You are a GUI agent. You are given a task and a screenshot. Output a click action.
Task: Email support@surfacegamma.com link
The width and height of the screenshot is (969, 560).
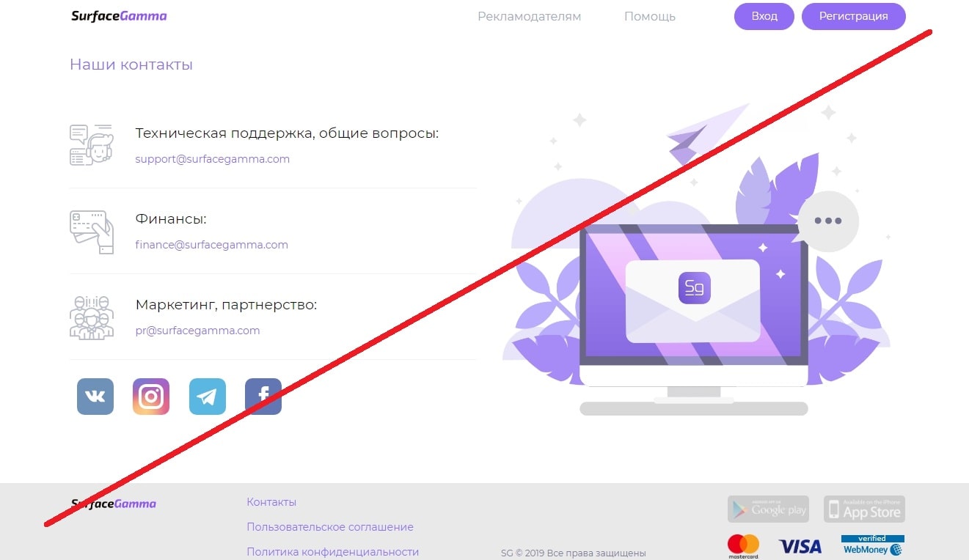pyautogui.click(x=213, y=159)
